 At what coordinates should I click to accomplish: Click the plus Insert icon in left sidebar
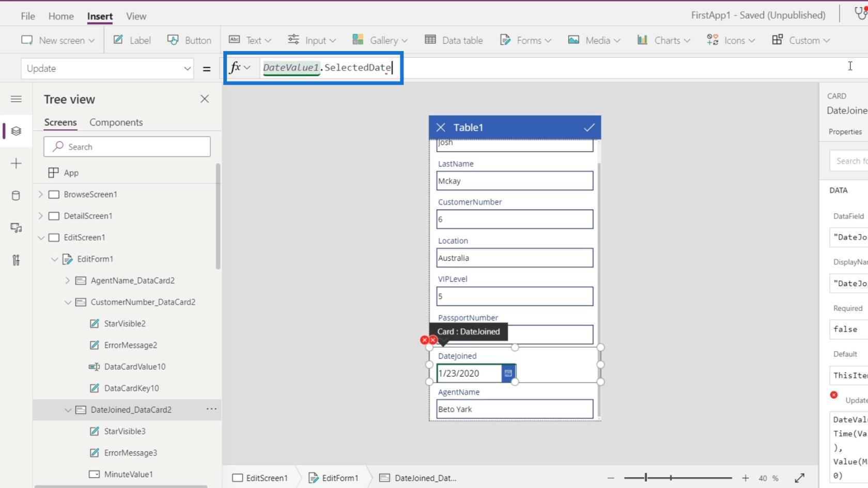click(16, 164)
